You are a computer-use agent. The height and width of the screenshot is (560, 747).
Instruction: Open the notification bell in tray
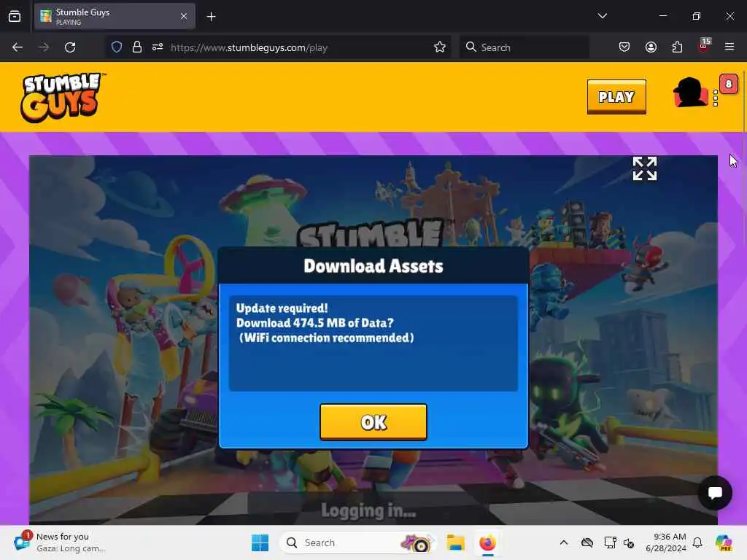tap(697, 542)
